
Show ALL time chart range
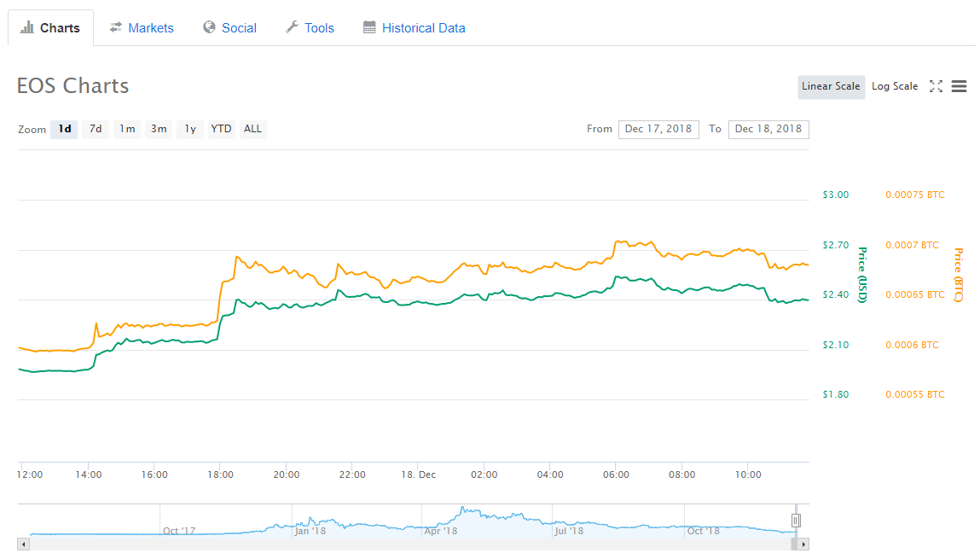253,129
